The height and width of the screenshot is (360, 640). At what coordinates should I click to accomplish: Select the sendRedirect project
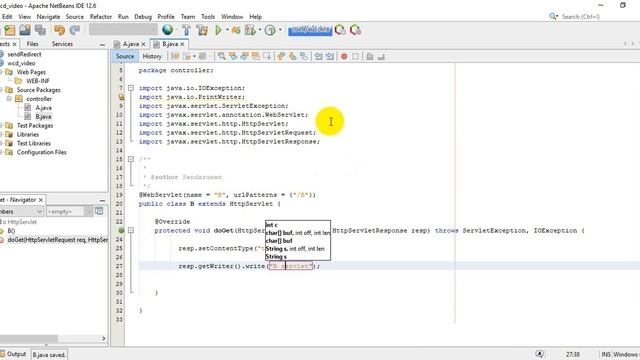coord(24,54)
